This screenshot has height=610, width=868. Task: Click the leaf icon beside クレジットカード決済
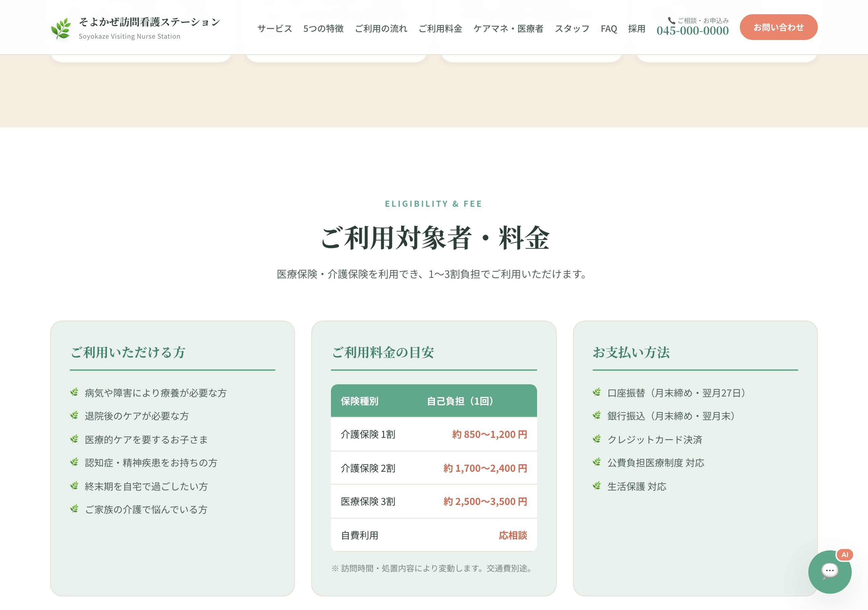click(x=598, y=439)
